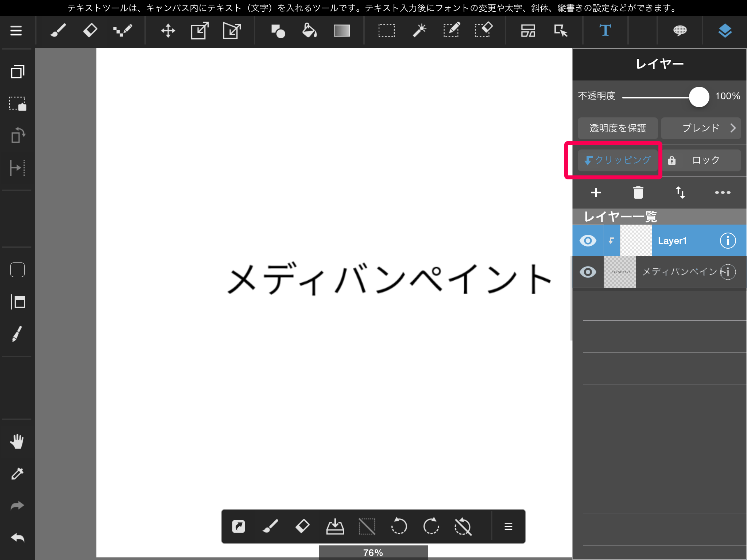Viewport: 747px width, 560px height.
Task: Toggle 透明度を保護 for the layer
Action: (x=618, y=128)
